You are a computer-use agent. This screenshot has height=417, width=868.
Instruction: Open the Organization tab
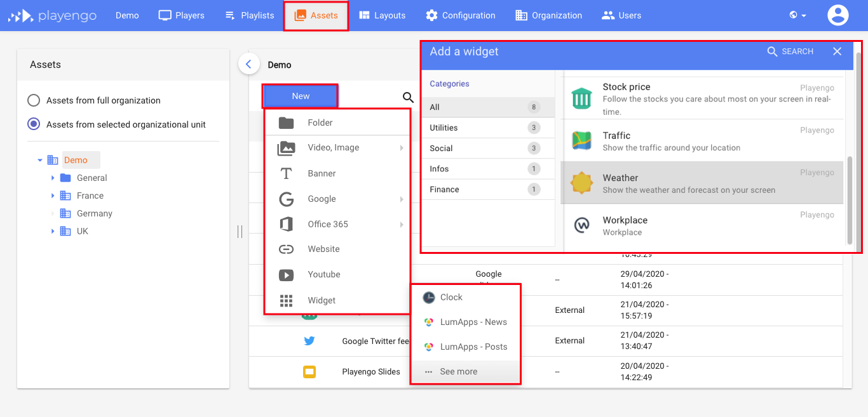(x=548, y=15)
